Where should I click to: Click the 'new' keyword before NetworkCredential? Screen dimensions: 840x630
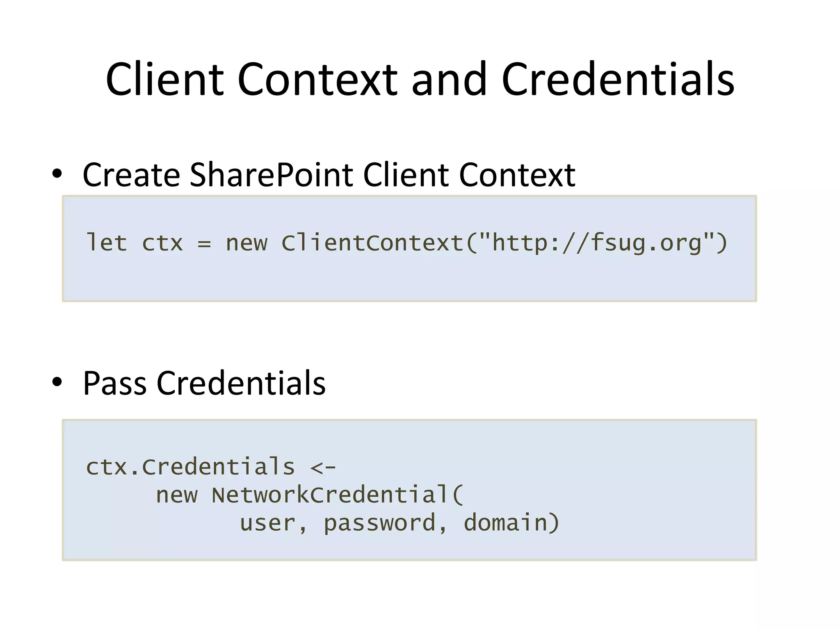[176, 495]
